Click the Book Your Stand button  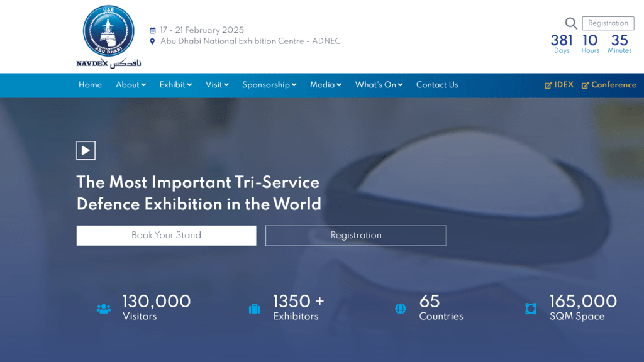pos(166,236)
